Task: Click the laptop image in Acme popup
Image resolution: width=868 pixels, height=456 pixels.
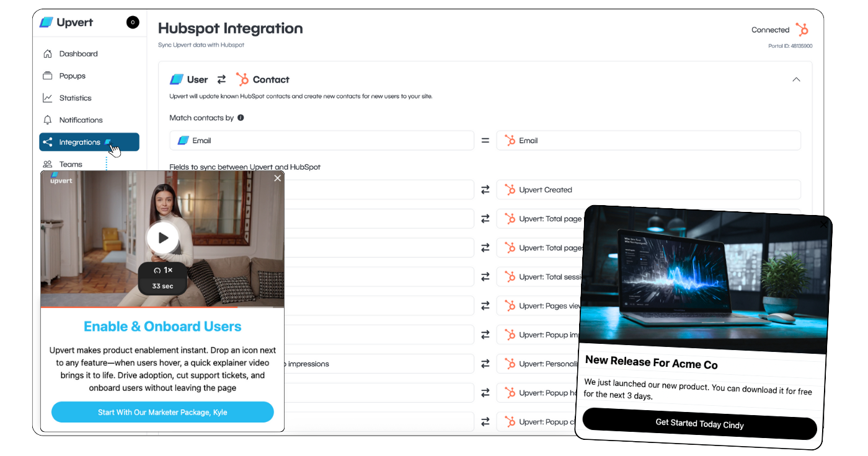Action: pyautogui.click(x=706, y=279)
